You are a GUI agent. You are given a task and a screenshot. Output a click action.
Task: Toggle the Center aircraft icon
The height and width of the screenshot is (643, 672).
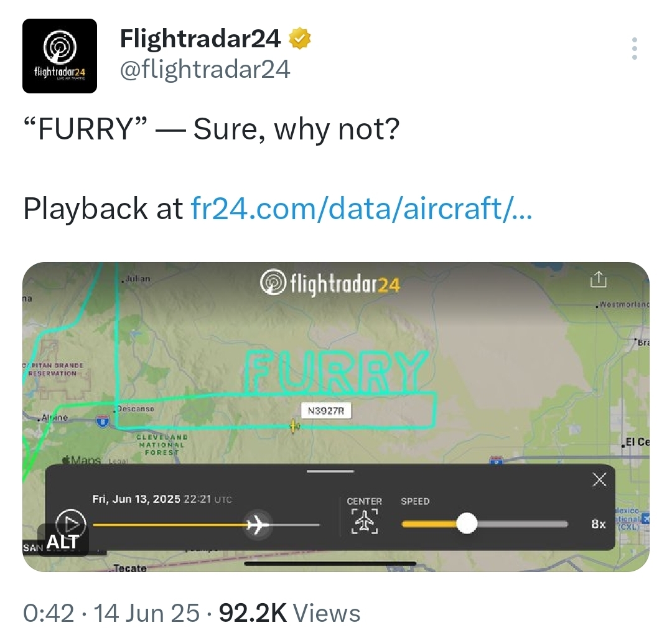pos(364,521)
